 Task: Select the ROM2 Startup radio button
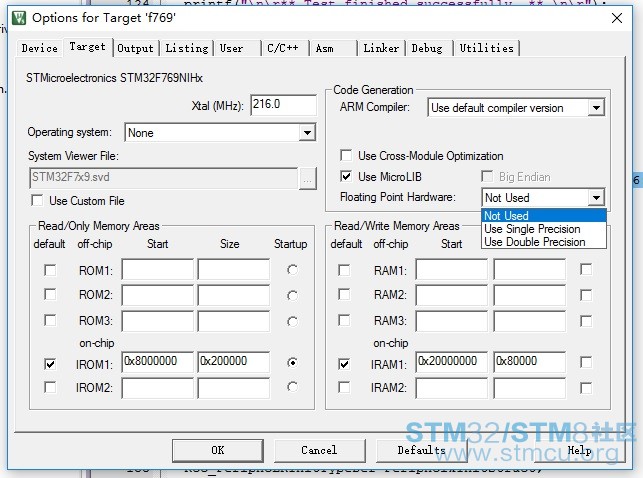coord(292,296)
